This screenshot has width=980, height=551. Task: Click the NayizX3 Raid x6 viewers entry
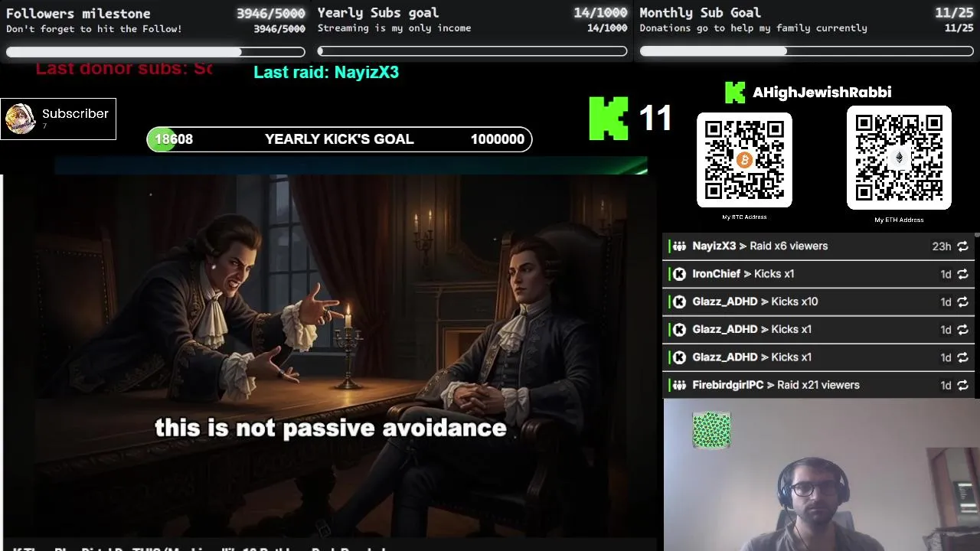(x=818, y=246)
